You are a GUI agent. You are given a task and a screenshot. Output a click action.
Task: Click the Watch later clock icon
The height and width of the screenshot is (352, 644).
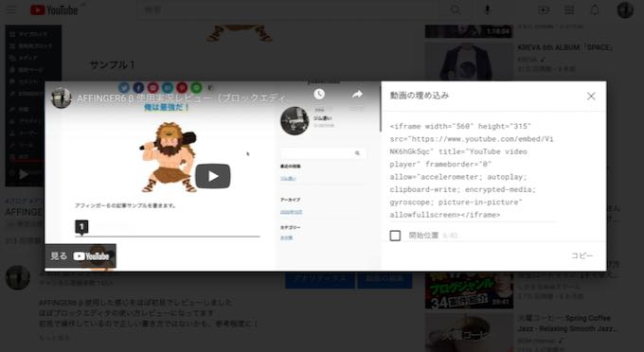click(319, 94)
